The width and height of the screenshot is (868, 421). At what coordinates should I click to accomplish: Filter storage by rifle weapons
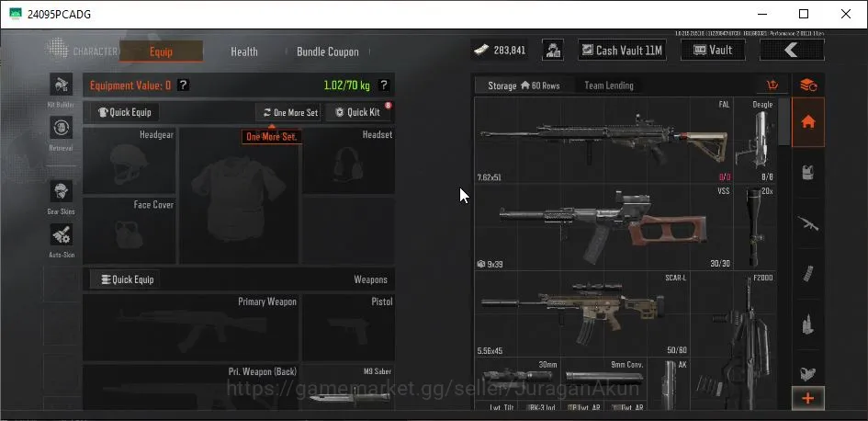coord(808,223)
